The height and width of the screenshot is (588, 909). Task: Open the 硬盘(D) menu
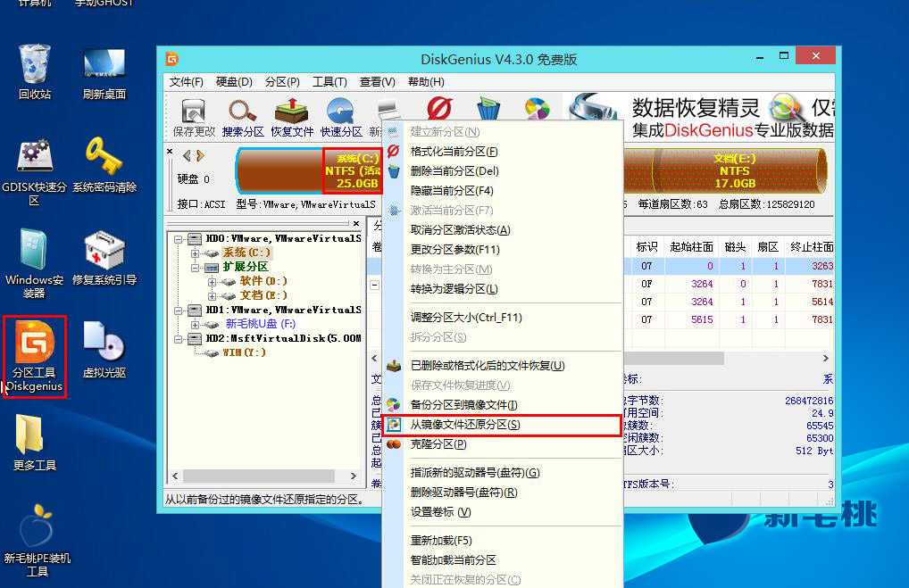click(234, 82)
